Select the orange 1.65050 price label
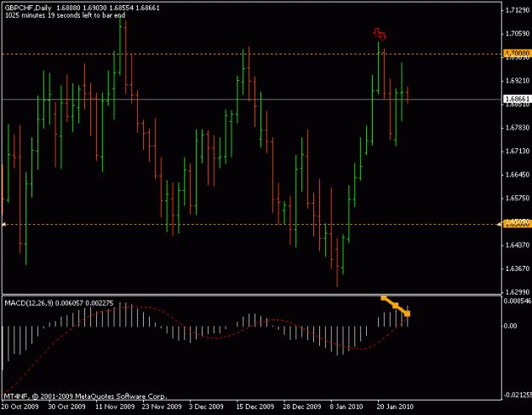The width and height of the screenshot is (532, 415). (517, 222)
